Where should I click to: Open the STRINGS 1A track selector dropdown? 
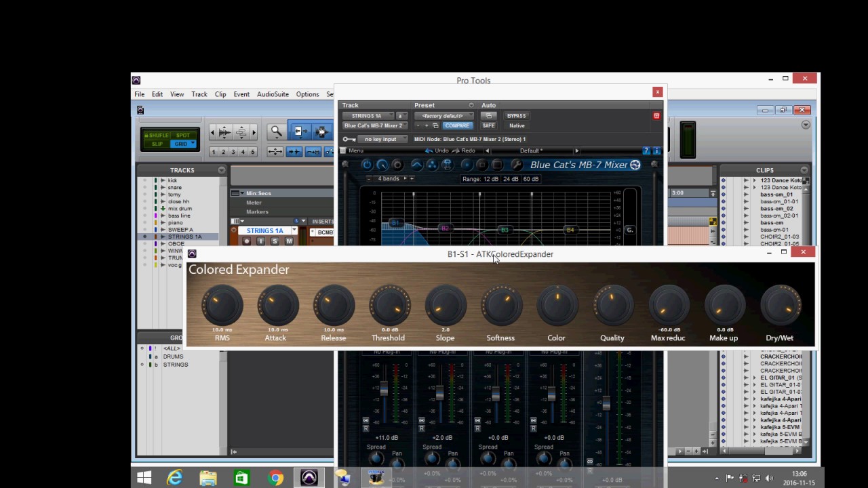pyautogui.click(x=367, y=116)
